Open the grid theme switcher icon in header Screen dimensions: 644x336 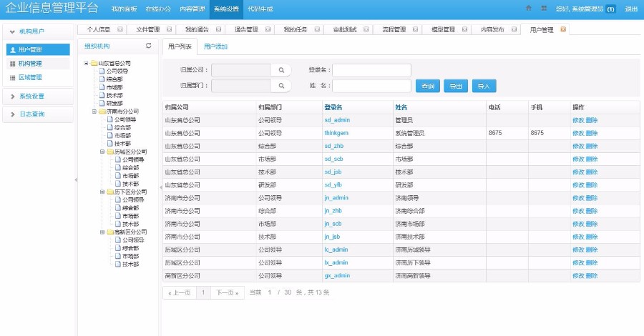(x=544, y=8)
